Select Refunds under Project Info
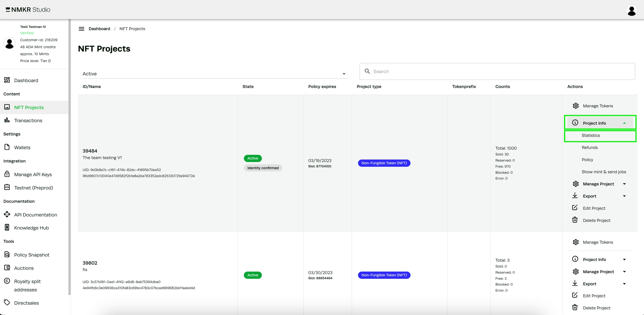 589,148
